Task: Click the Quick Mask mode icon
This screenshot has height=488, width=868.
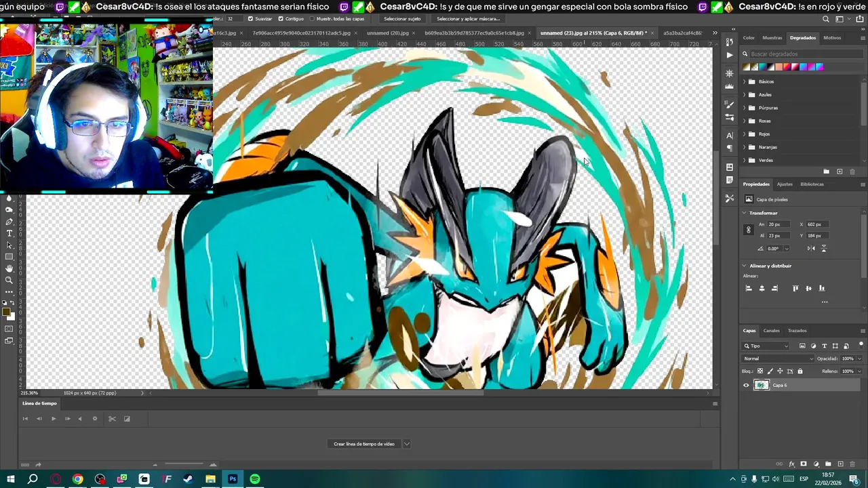Action: pyautogui.click(x=9, y=329)
